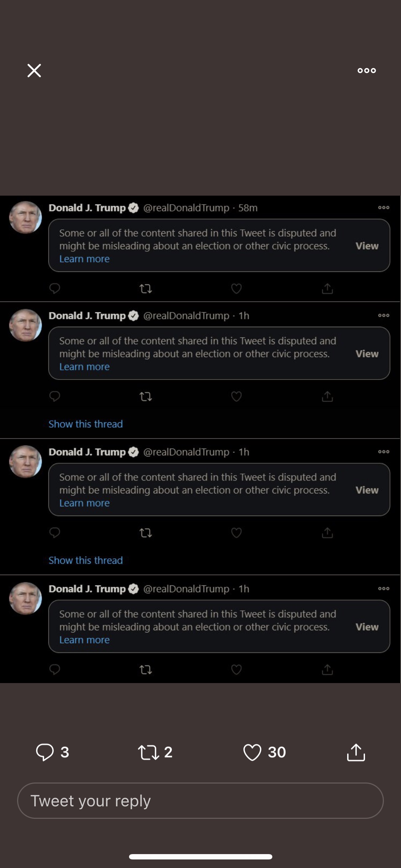Click the profile avatar on the first tweet
Viewport: 401px width, 868px height.
[25, 217]
